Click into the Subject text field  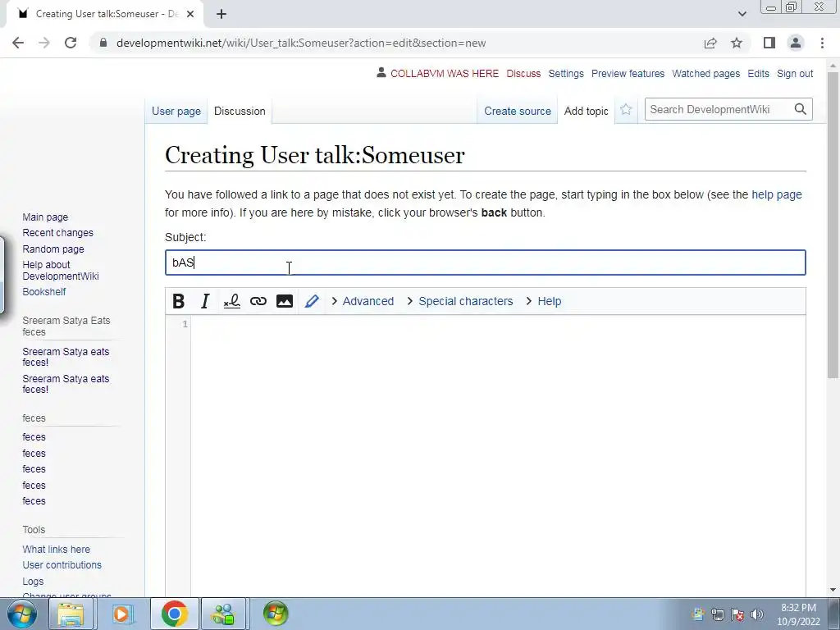[x=486, y=262]
